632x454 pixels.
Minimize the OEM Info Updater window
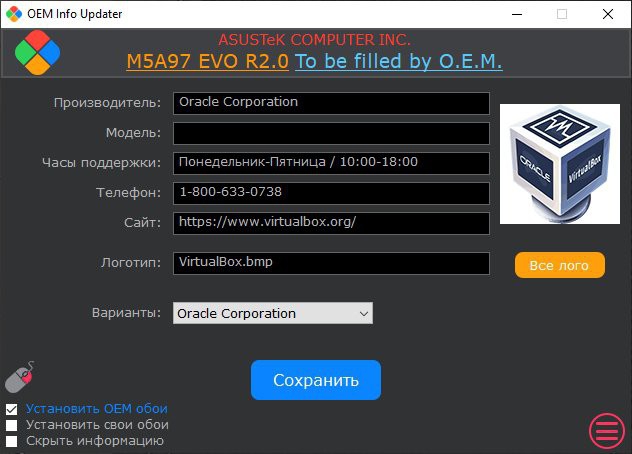tap(517, 14)
